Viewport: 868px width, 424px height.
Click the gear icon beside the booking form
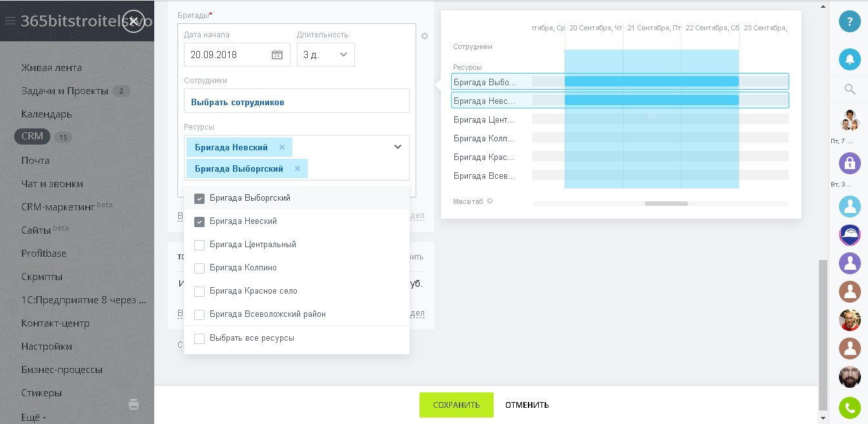425,37
